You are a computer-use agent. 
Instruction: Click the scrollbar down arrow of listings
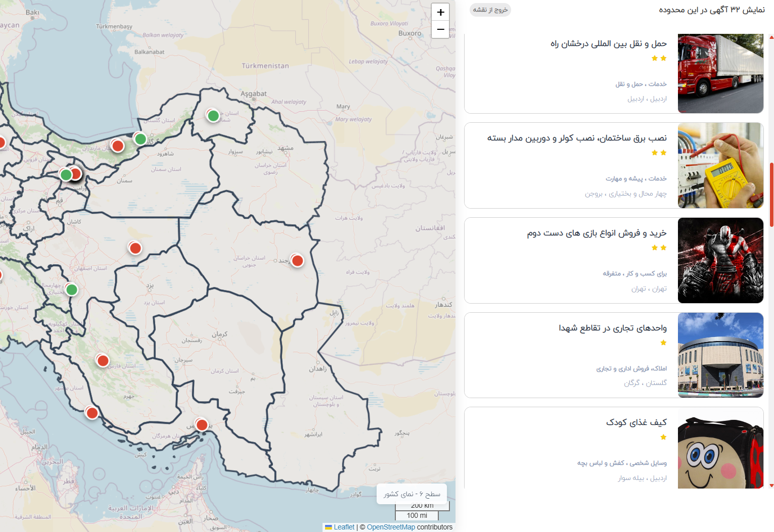point(771,486)
